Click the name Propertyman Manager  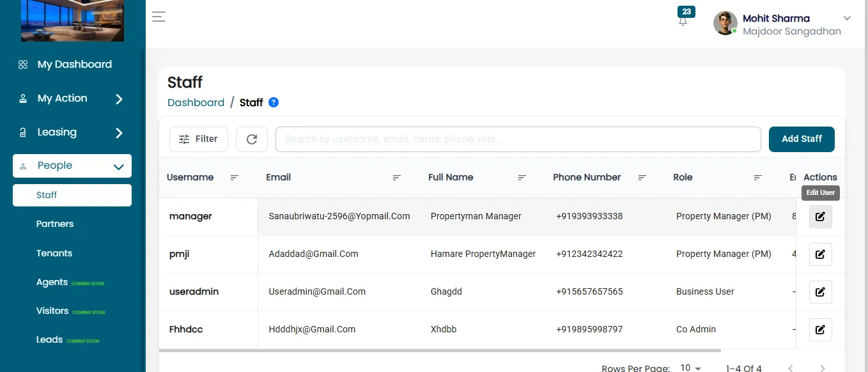[476, 217]
